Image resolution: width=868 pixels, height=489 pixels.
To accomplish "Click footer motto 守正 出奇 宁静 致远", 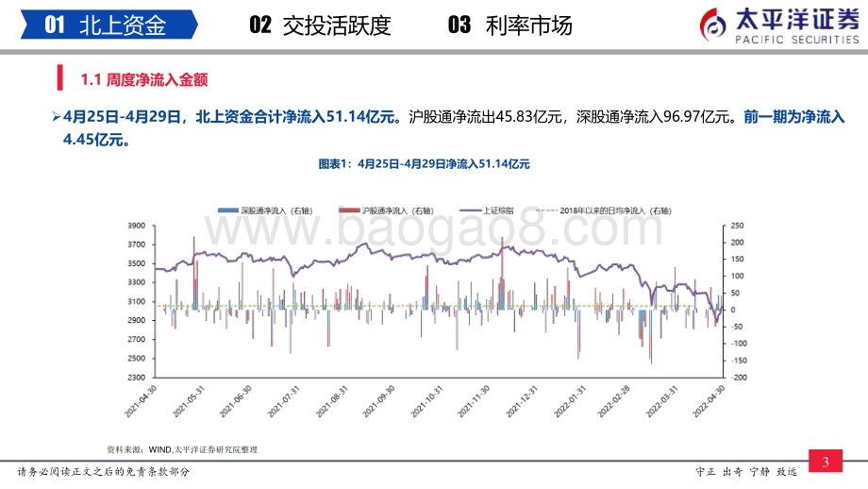I will (746, 472).
